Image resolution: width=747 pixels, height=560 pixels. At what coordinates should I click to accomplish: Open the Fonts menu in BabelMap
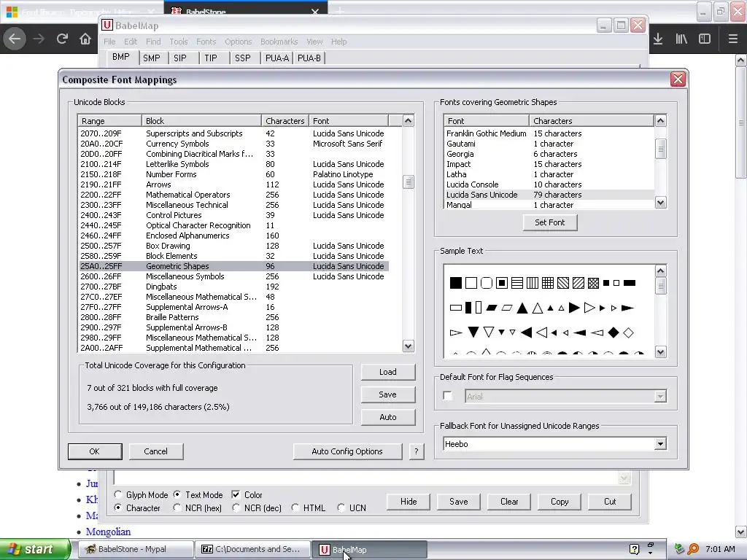click(206, 42)
